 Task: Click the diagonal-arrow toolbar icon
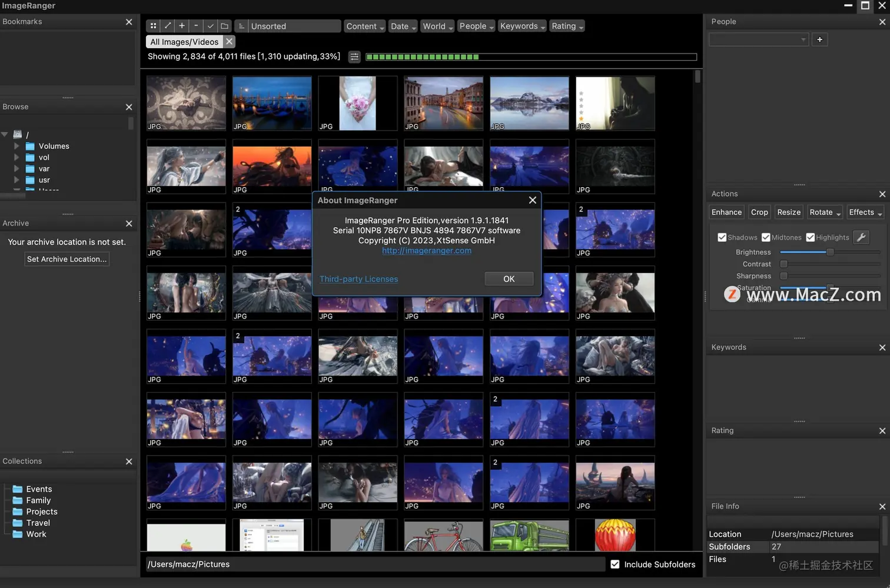pos(168,26)
